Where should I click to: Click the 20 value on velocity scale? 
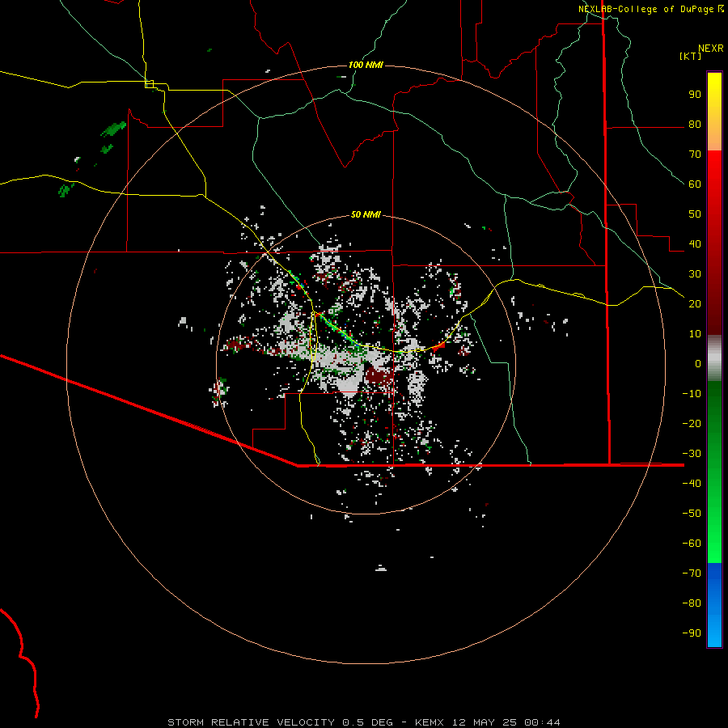[x=695, y=303]
